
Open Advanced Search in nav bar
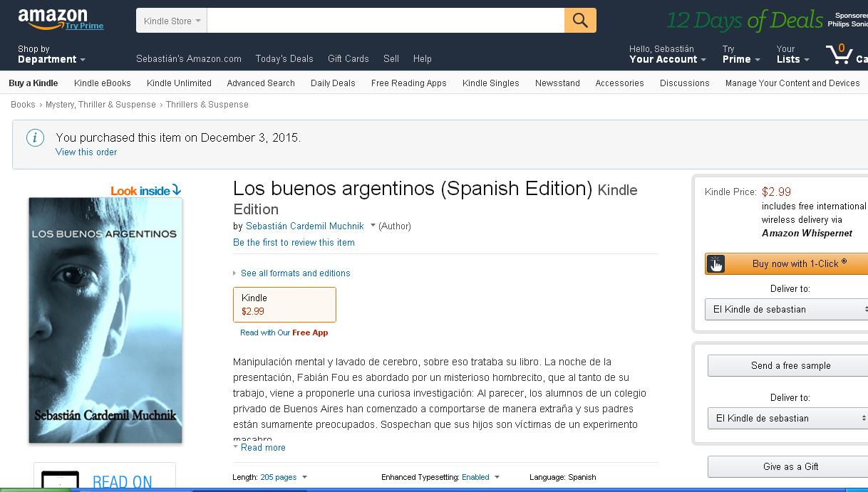(261, 83)
